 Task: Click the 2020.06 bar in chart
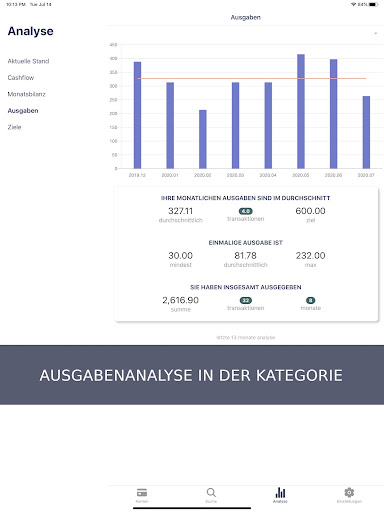(x=333, y=114)
